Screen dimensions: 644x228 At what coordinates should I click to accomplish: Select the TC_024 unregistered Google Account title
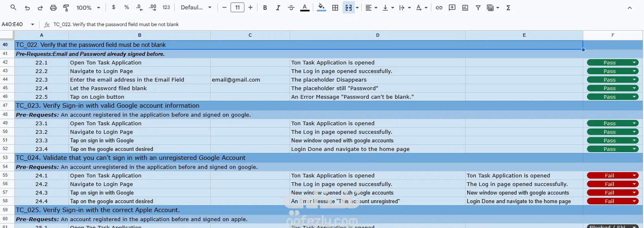click(299, 158)
